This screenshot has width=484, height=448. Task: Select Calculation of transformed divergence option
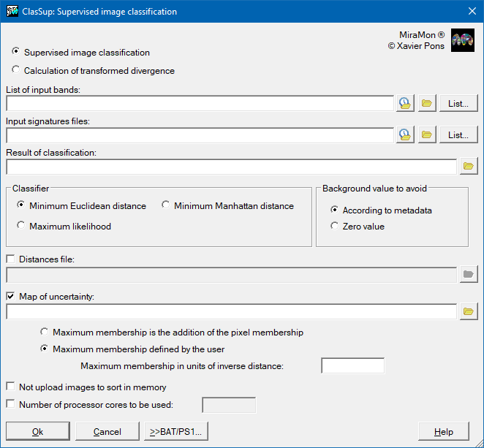click(x=16, y=70)
